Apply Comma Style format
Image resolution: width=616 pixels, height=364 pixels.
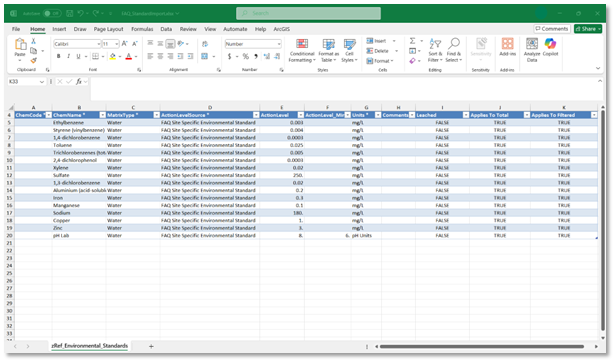256,57
